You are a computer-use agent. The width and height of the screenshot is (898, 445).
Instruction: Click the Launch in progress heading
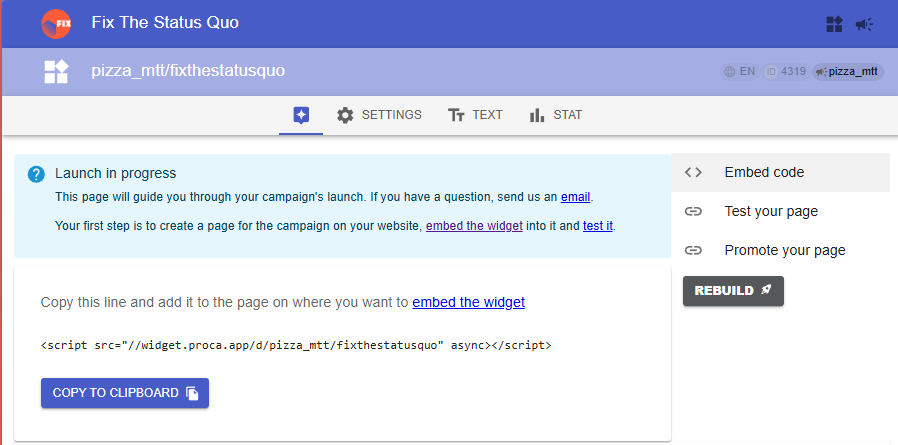point(116,173)
